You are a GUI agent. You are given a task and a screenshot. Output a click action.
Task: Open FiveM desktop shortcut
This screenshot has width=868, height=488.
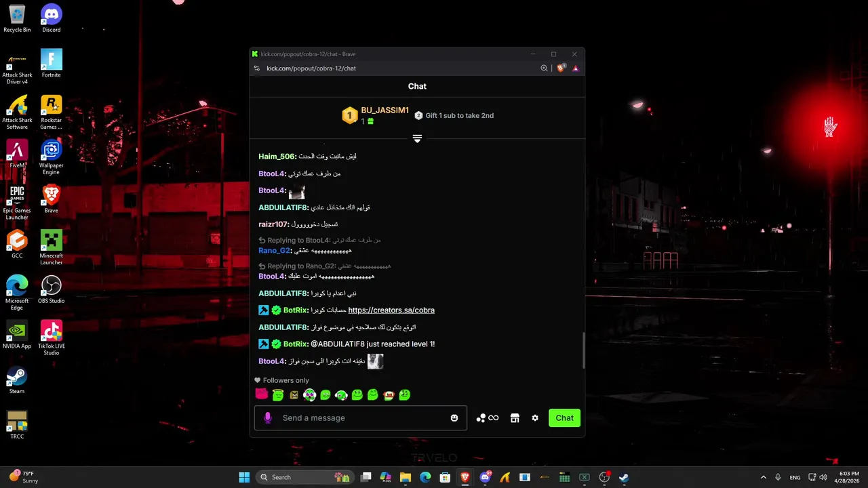(x=17, y=155)
